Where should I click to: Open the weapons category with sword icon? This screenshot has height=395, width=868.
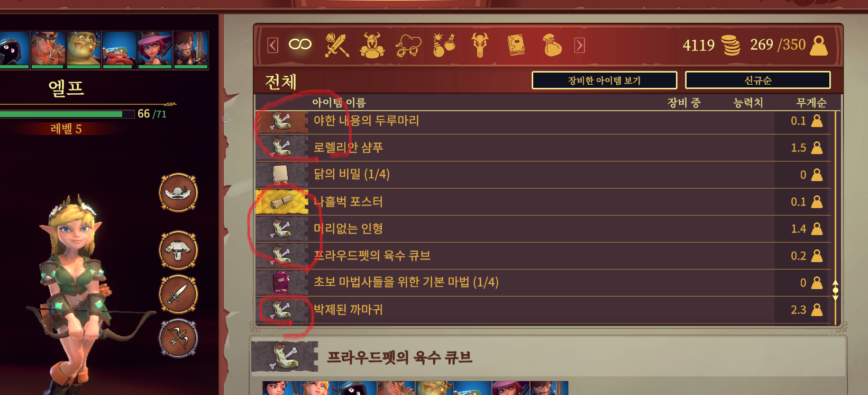(337, 45)
